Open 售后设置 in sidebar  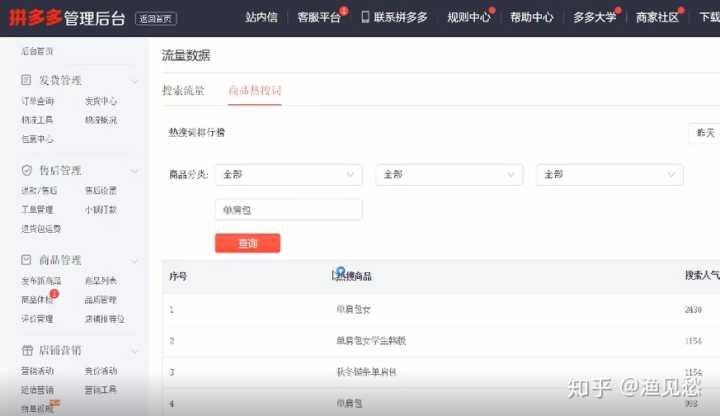coord(101,191)
